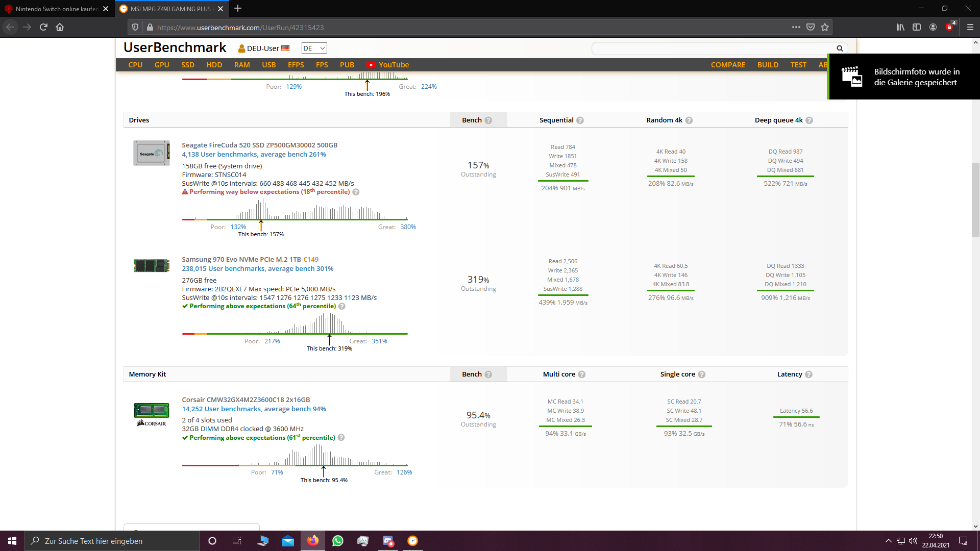
Task: Click the help icon next to Sequential
Action: [x=580, y=120]
